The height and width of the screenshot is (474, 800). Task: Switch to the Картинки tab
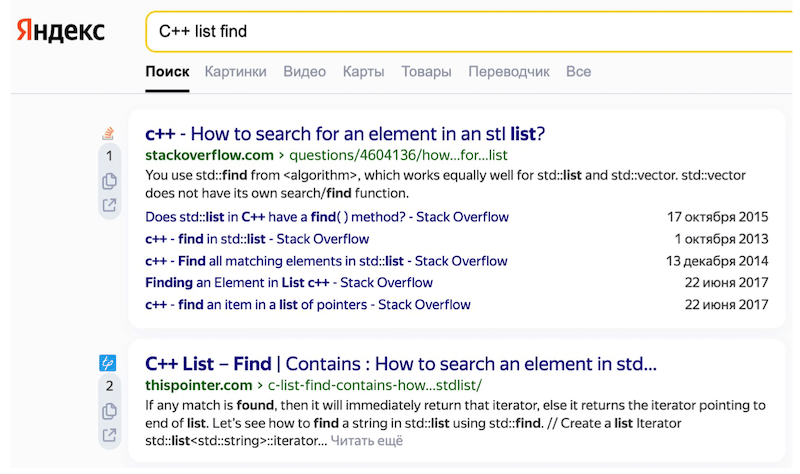235,72
